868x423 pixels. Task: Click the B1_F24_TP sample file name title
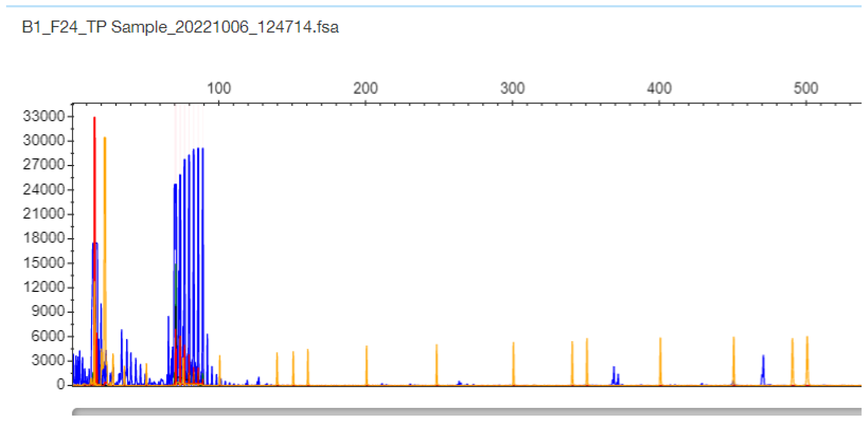coord(180,27)
